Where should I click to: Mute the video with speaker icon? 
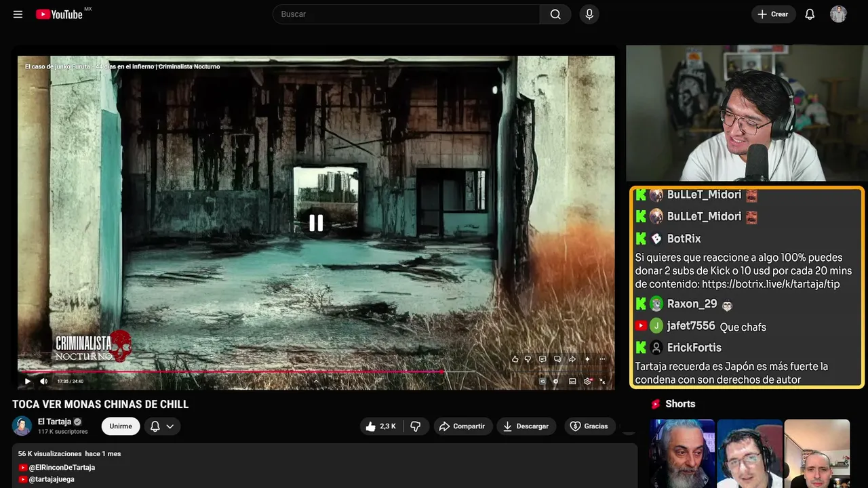click(x=44, y=381)
